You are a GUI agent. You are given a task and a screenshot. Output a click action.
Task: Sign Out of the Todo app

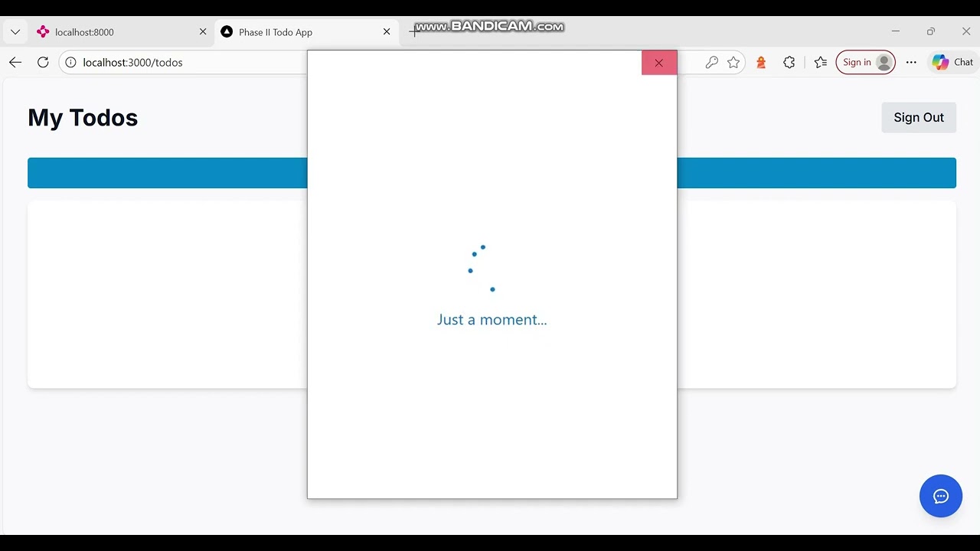tap(919, 118)
